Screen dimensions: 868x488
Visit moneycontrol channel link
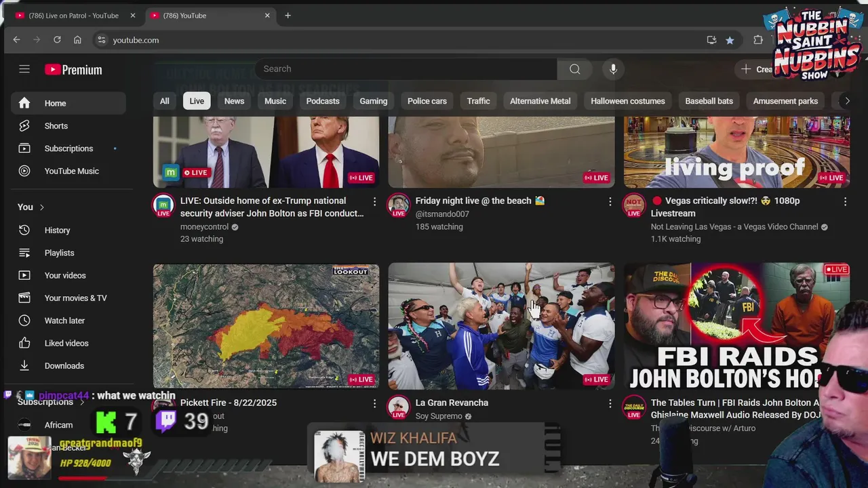pyautogui.click(x=205, y=227)
